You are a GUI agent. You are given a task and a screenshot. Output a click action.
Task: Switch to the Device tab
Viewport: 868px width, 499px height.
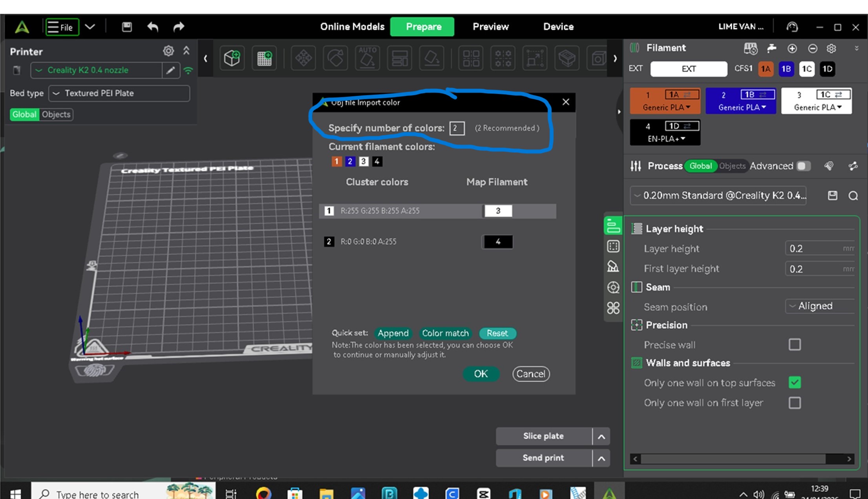558,27
